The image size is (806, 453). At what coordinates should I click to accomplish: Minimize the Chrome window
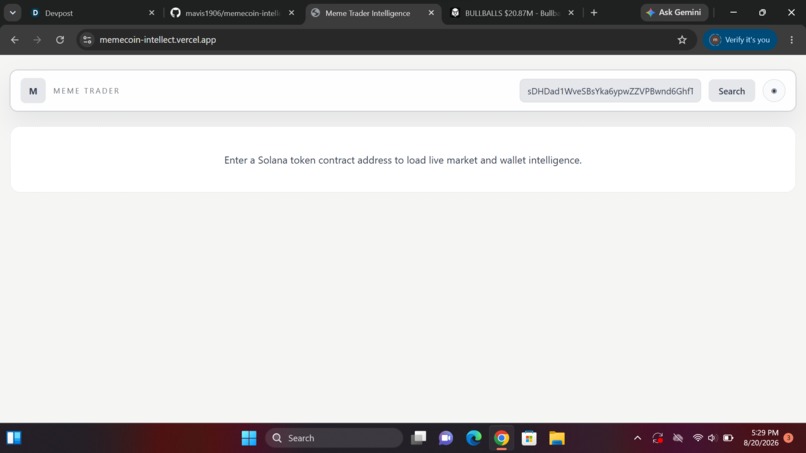click(734, 12)
